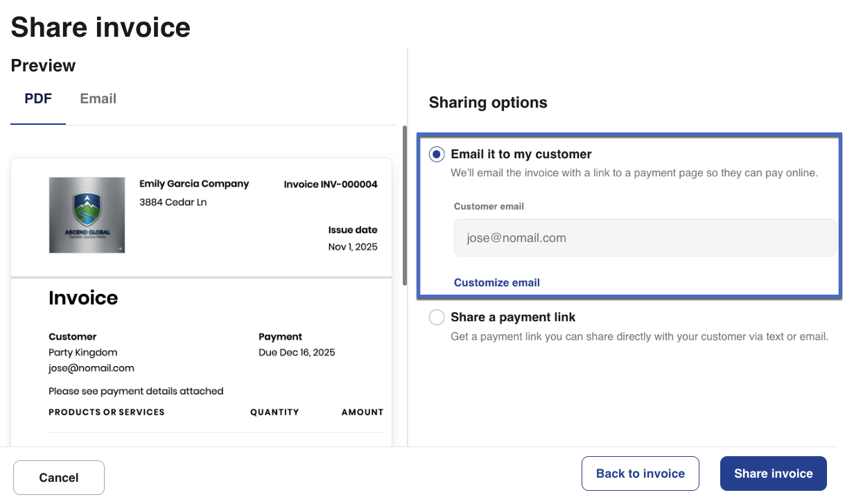Click the Ascend Global company logo
This screenshot has height=504, width=845.
coord(87,215)
